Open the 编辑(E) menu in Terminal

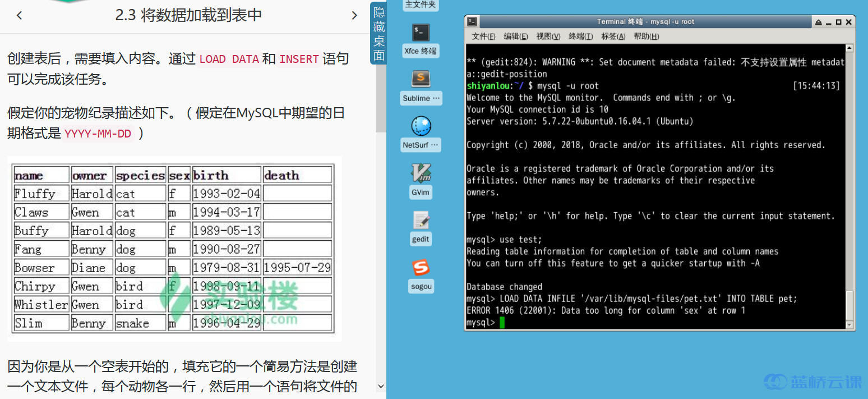coord(515,36)
